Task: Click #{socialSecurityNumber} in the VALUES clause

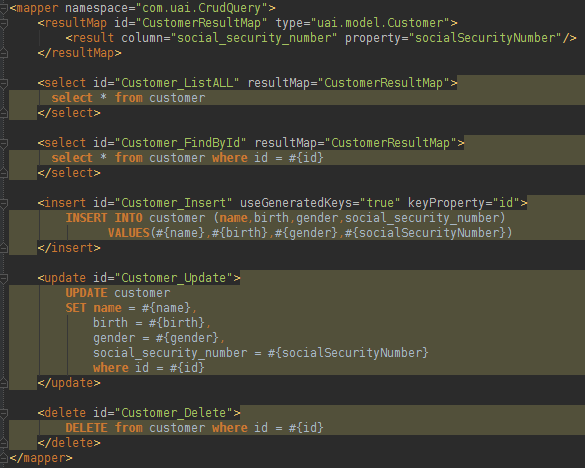Action: point(425,233)
